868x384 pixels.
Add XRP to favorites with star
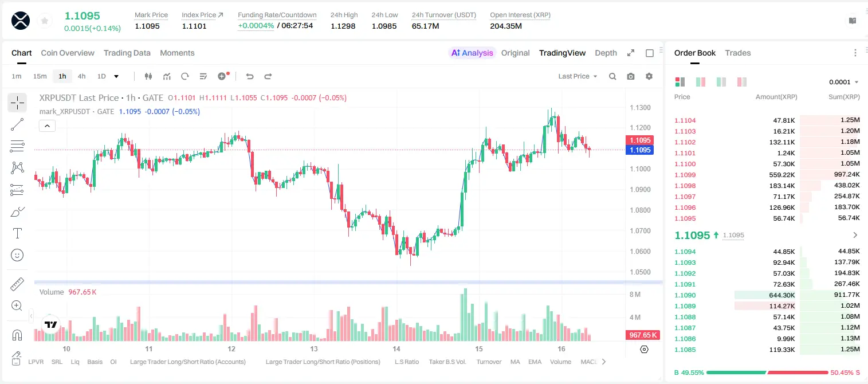click(x=45, y=21)
